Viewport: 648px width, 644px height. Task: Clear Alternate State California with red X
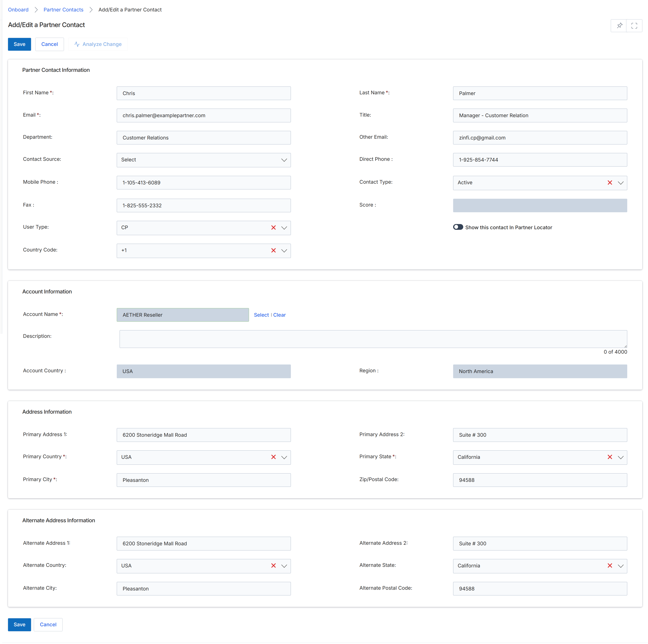610,566
